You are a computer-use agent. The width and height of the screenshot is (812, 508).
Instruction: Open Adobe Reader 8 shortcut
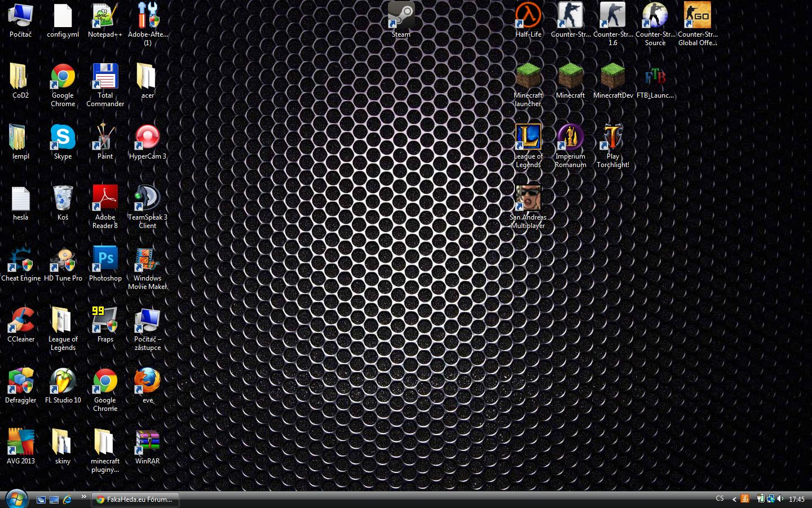coord(105,207)
